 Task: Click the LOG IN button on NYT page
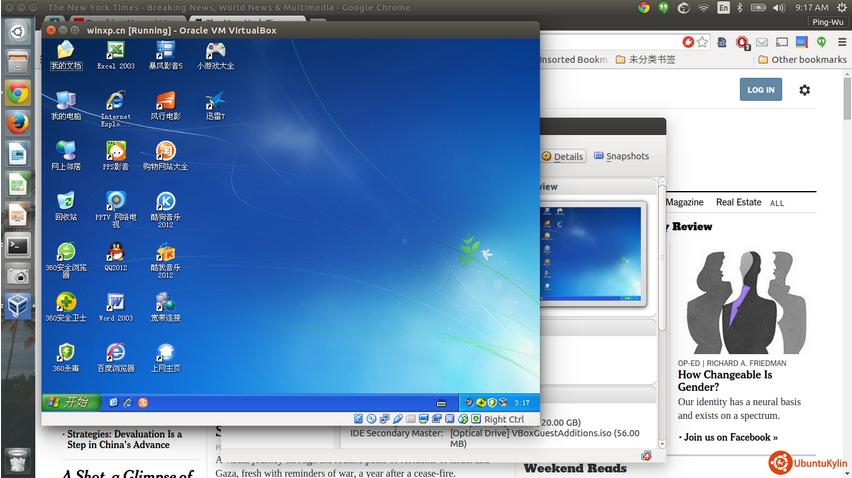pos(760,90)
